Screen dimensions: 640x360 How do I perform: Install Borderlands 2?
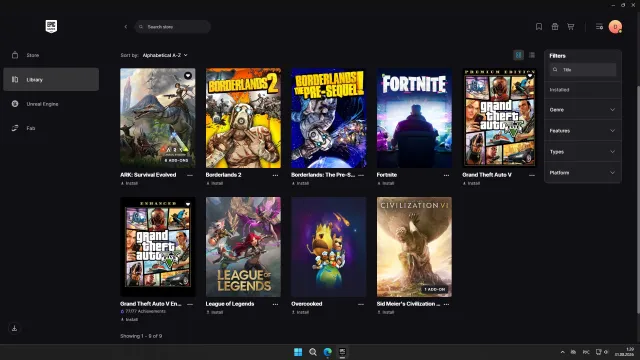coord(215,183)
